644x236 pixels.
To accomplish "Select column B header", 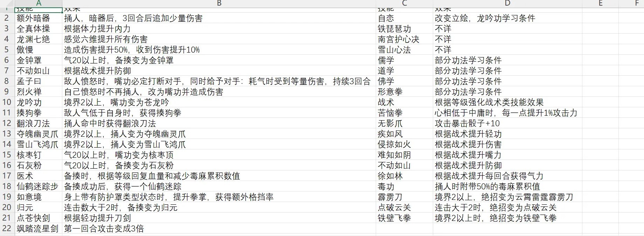I will (219, 3).
